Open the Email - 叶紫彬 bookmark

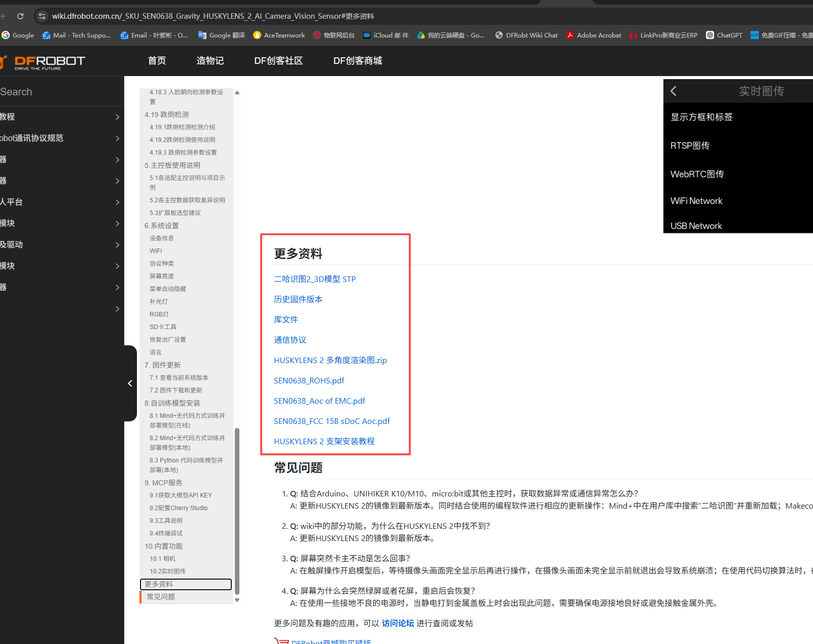point(154,35)
